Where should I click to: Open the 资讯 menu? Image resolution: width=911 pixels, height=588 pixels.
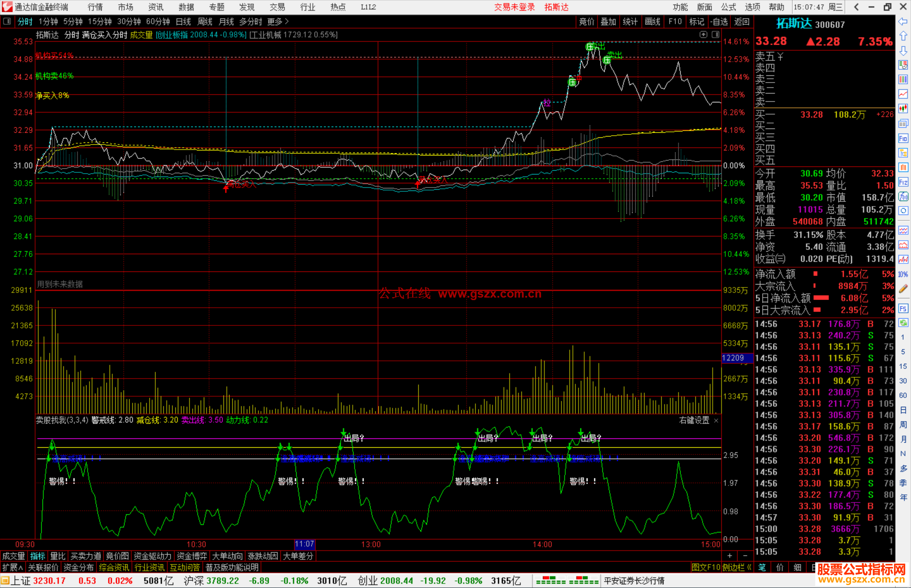pos(156,7)
